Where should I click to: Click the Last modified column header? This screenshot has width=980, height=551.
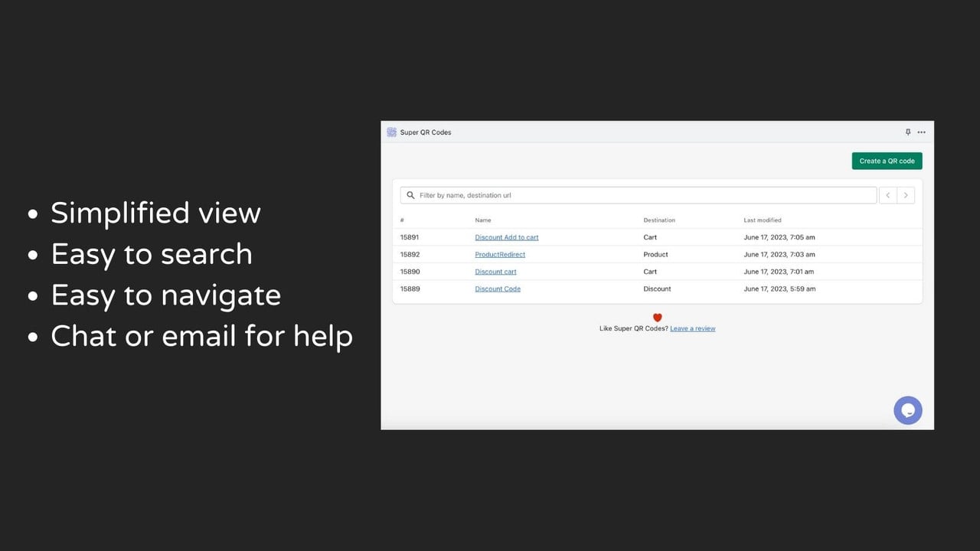[x=763, y=220]
